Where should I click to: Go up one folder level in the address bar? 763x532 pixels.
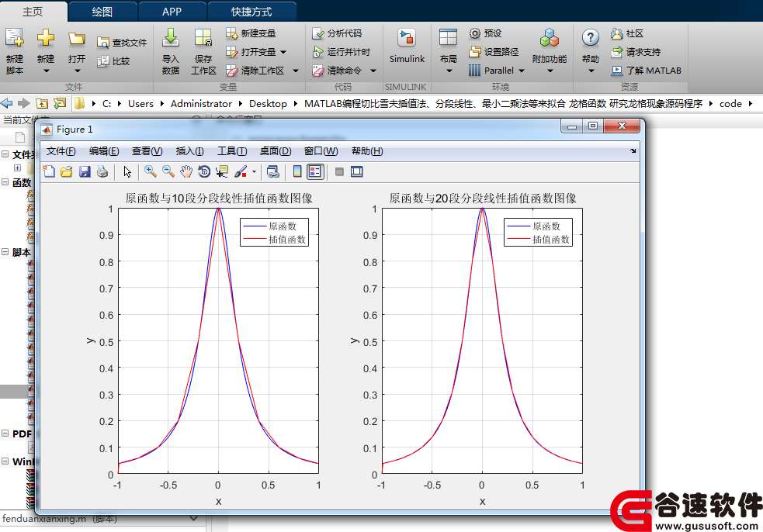43,103
